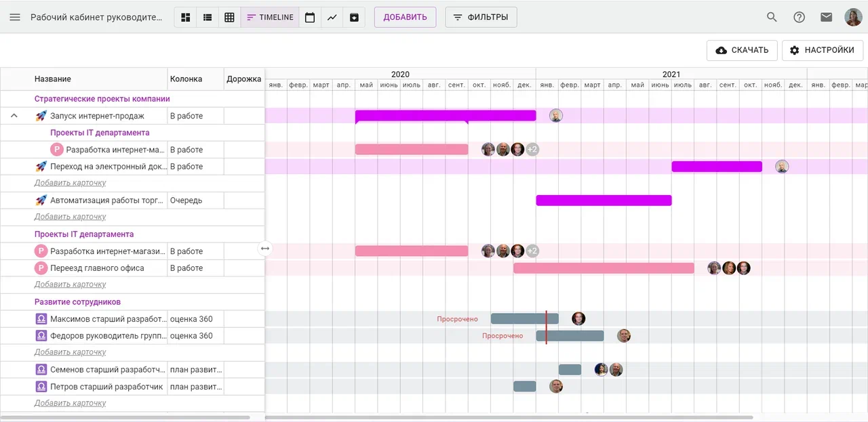Switch to the list view icon
Screen dimensions: 868x422
coord(208,17)
